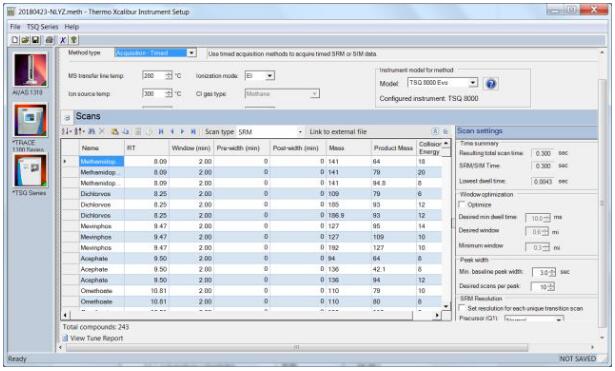Open the instrument Model dropdown
Screen dimensions: 615x371
[442, 82]
